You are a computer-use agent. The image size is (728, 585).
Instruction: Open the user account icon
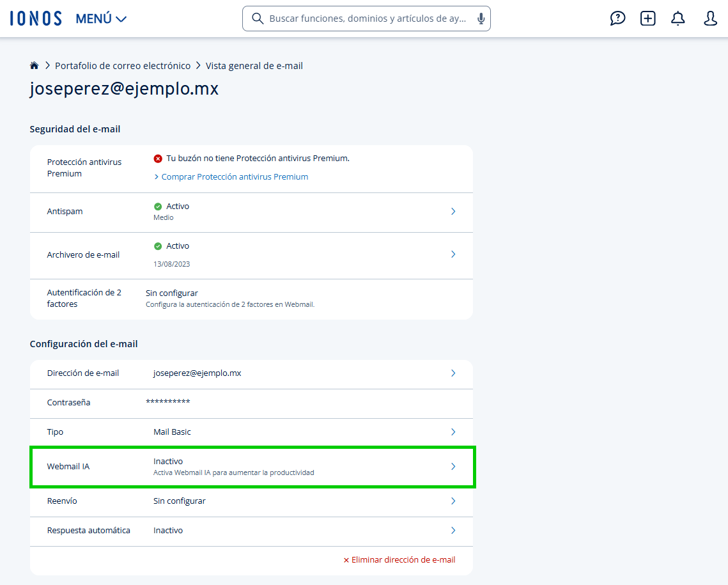[x=710, y=19]
